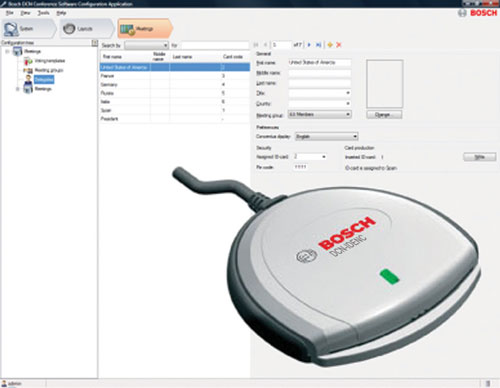Screen dimensions: 500x388
Task: Select the Spain delegate row
Action: coord(175,110)
